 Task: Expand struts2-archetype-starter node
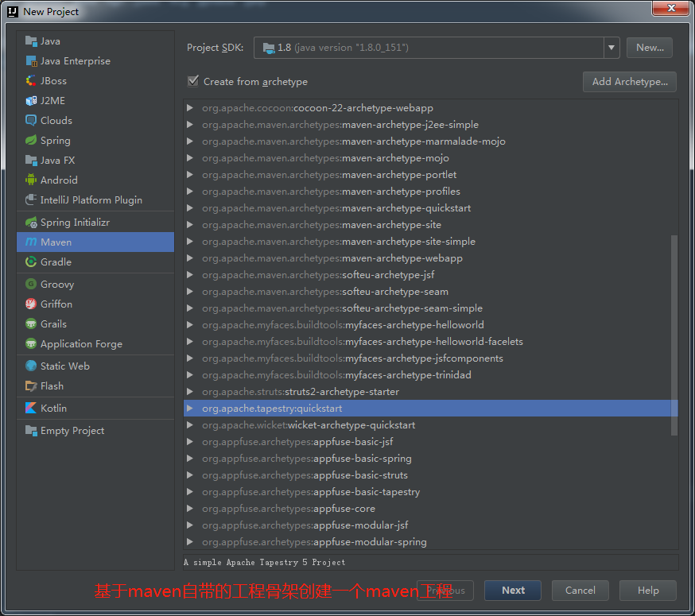pyautogui.click(x=190, y=391)
